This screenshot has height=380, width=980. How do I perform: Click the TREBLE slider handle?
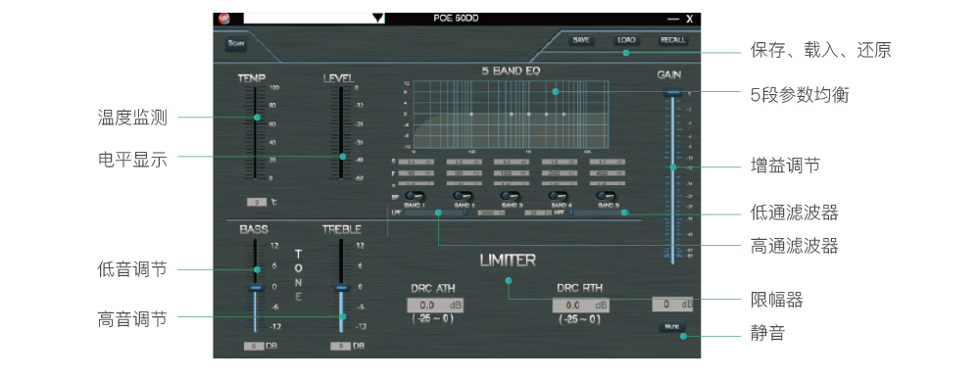coord(341,288)
